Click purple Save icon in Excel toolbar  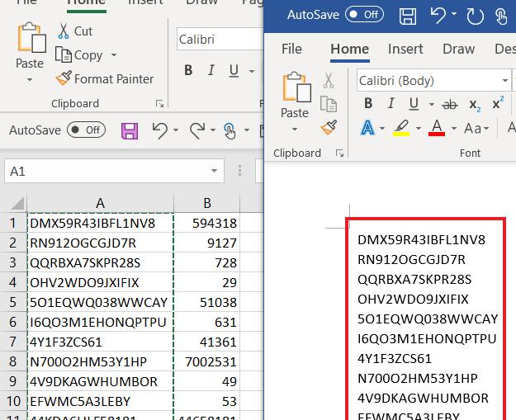tap(130, 131)
